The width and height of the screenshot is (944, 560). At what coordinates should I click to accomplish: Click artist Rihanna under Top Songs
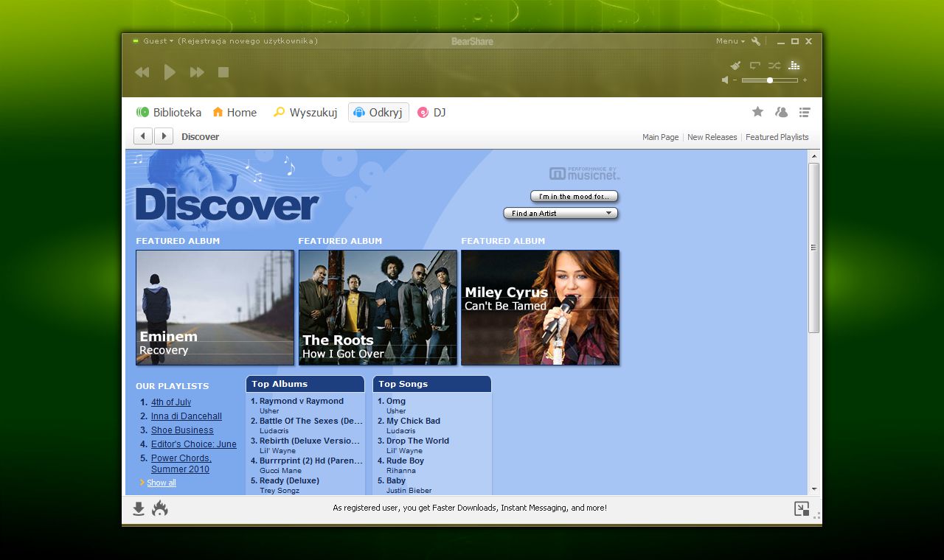tap(401, 470)
